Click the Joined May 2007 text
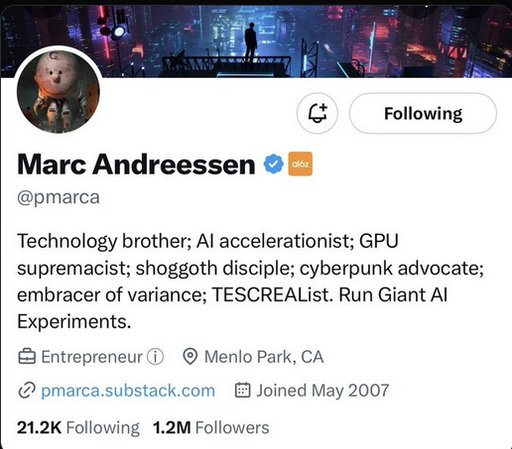 click(323, 390)
